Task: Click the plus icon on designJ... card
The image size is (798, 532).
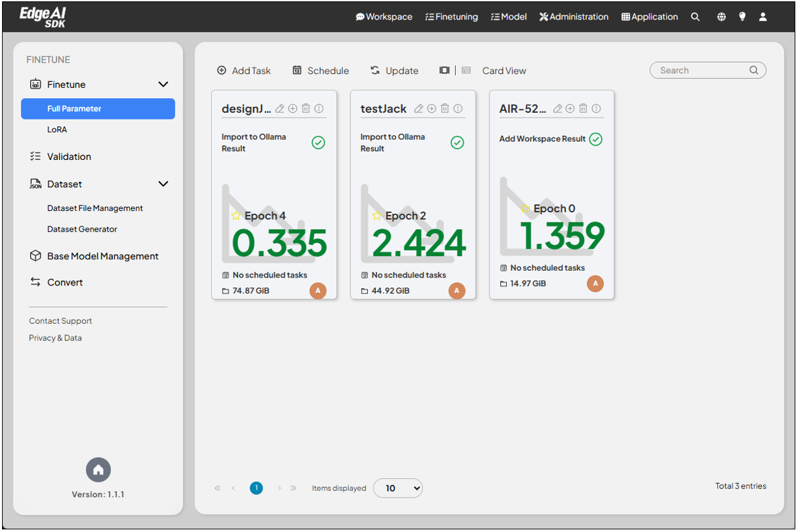Action: (x=293, y=109)
